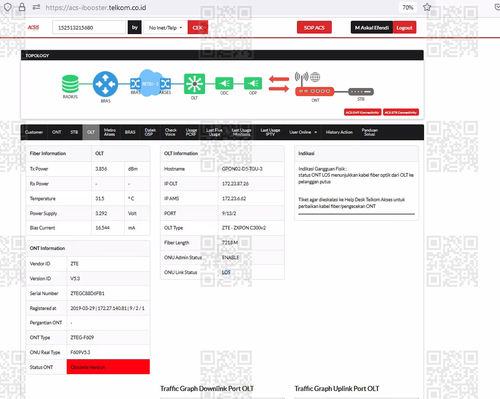Open the Datek OSP tab
The height and width of the screenshot is (399, 500).
coord(150,132)
